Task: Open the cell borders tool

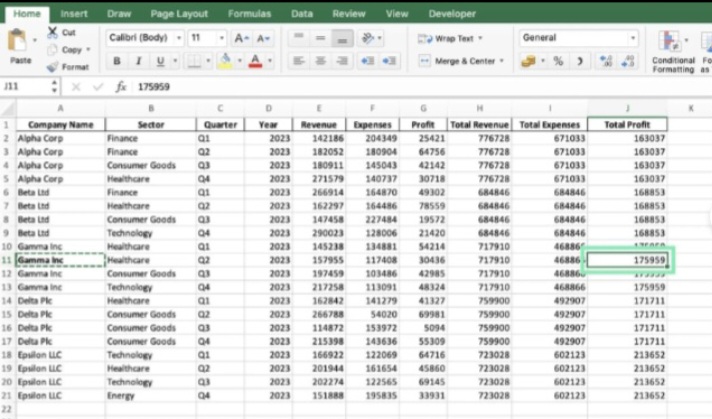Action: tap(193, 61)
